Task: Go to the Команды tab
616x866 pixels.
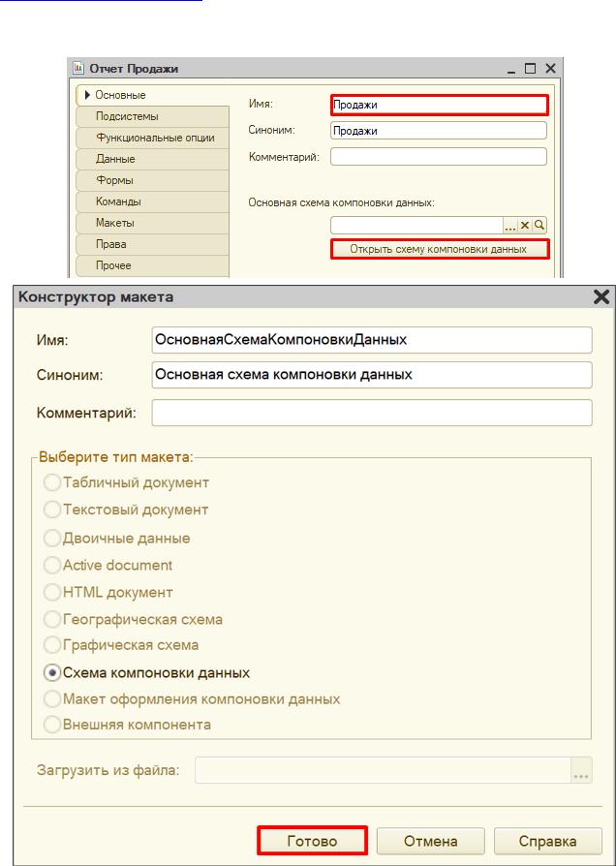Action: [152, 201]
